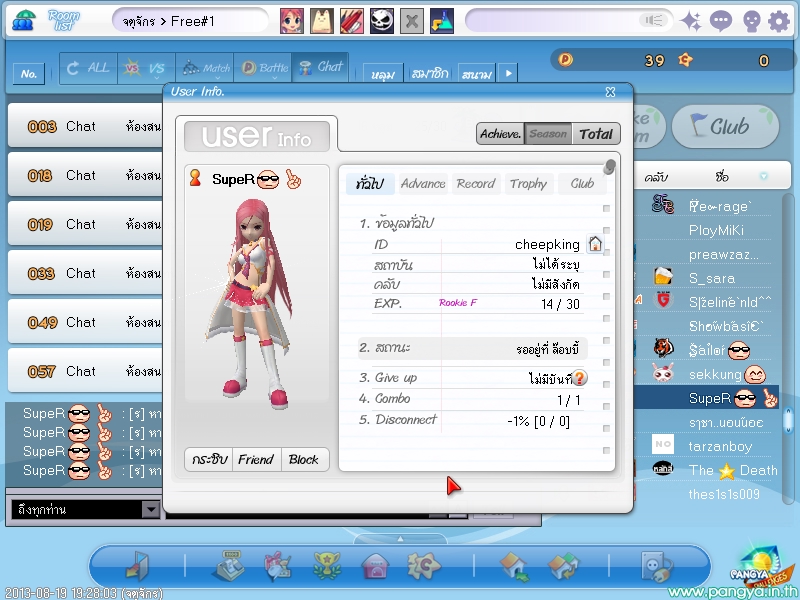Open the shop cash register icon

(x=228, y=566)
